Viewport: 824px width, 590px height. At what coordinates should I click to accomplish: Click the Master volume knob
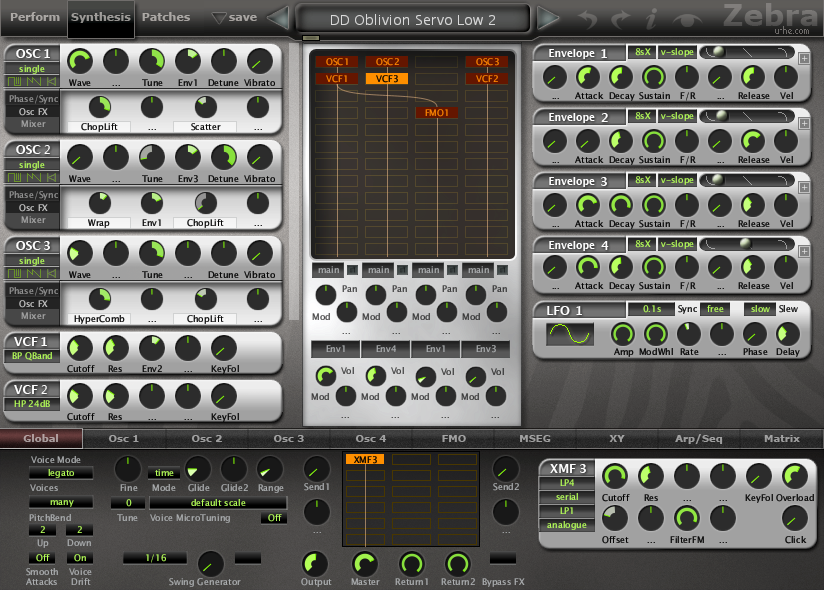[365, 564]
